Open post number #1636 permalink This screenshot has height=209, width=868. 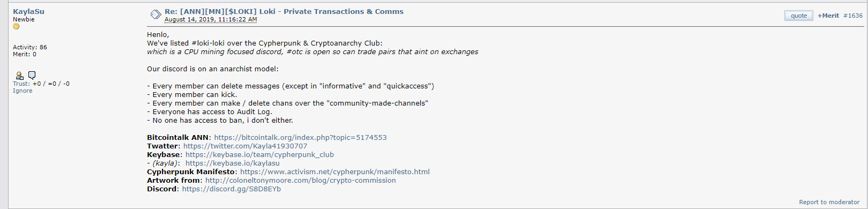point(853,16)
